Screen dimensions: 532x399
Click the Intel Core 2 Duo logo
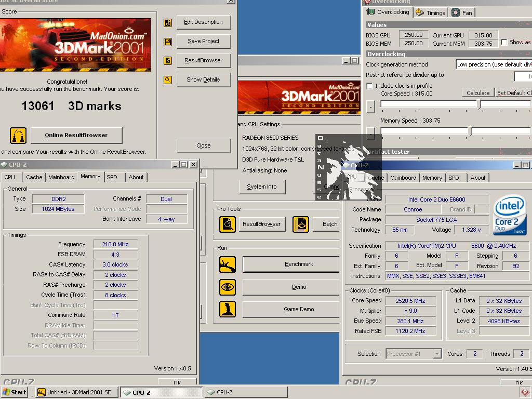(510, 215)
